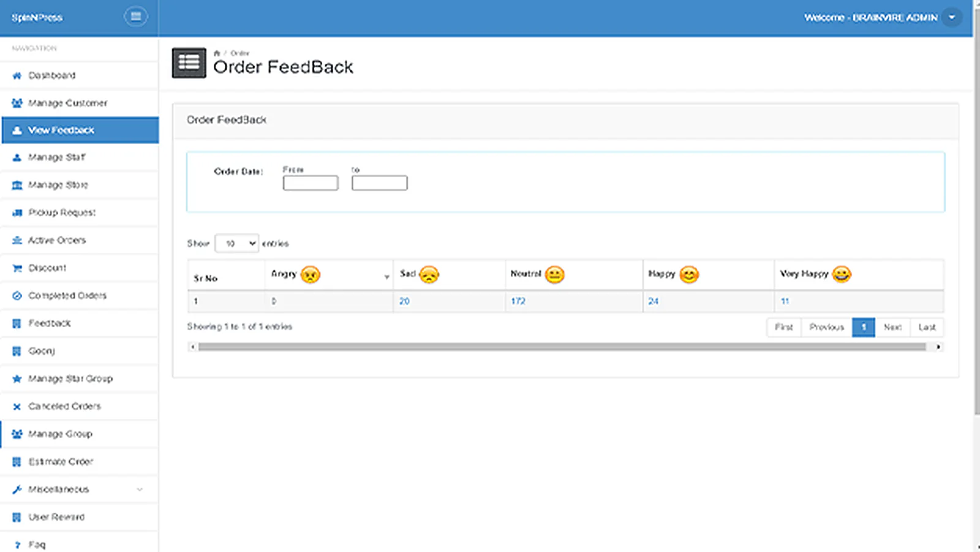The width and height of the screenshot is (980, 552).
Task: Click the SpinNPress logo text
Action: [x=37, y=17]
